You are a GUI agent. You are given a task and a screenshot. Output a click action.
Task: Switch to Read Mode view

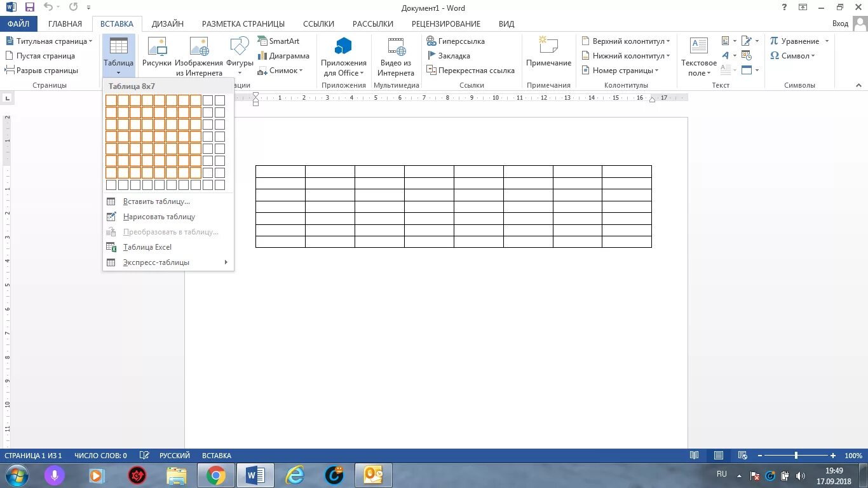point(695,456)
